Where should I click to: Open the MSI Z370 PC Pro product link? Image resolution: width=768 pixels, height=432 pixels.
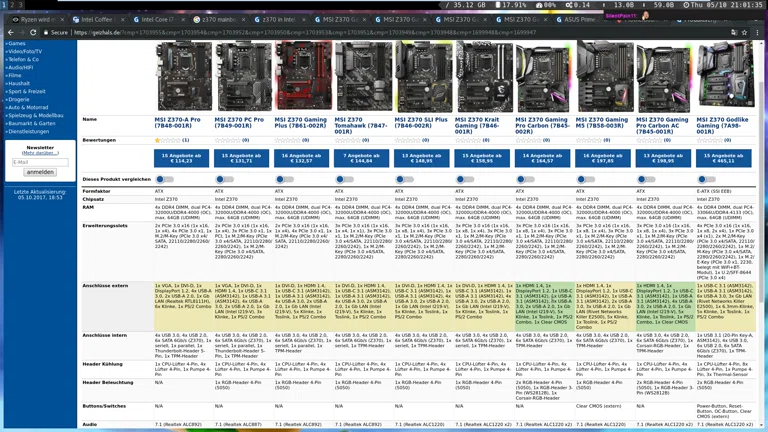coord(239,122)
